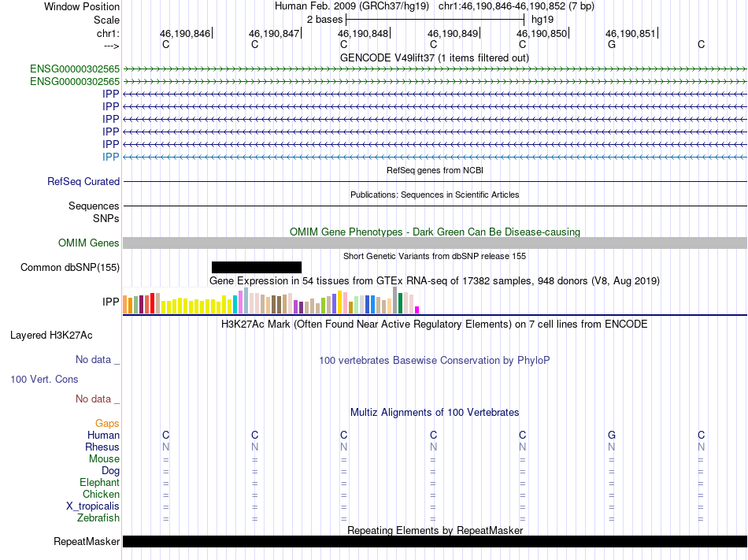Open 'Repeating Elements by RepeatMasker' title
Viewport: 748px width, 560px height.
point(435,530)
